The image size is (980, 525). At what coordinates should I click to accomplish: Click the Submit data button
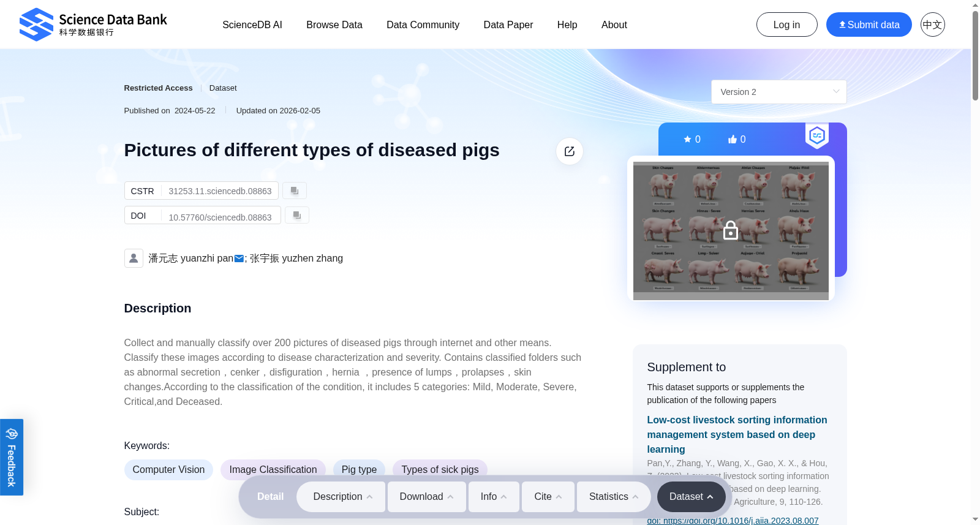869,25
